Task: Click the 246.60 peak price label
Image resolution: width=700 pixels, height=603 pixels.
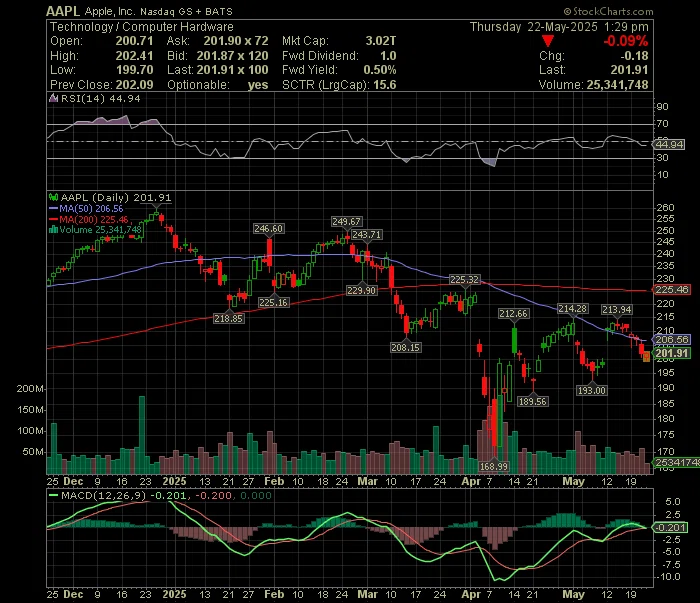Action: point(268,229)
